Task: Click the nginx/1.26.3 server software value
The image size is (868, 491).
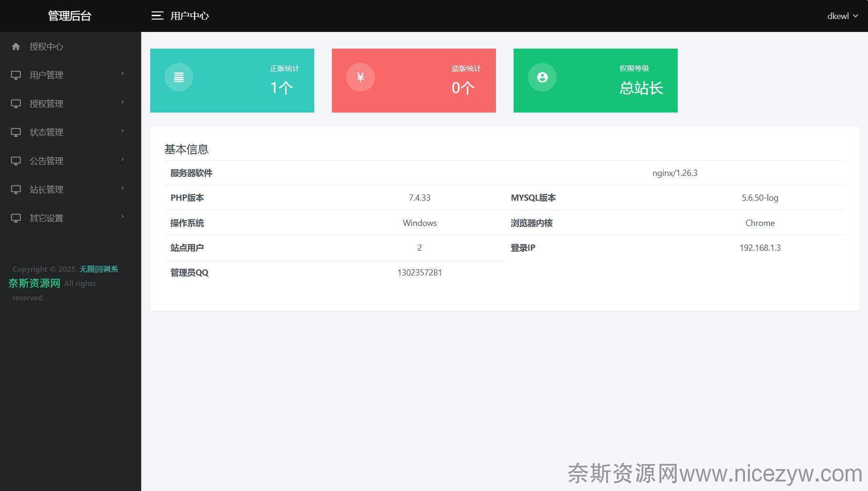Action: pos(675,173)
